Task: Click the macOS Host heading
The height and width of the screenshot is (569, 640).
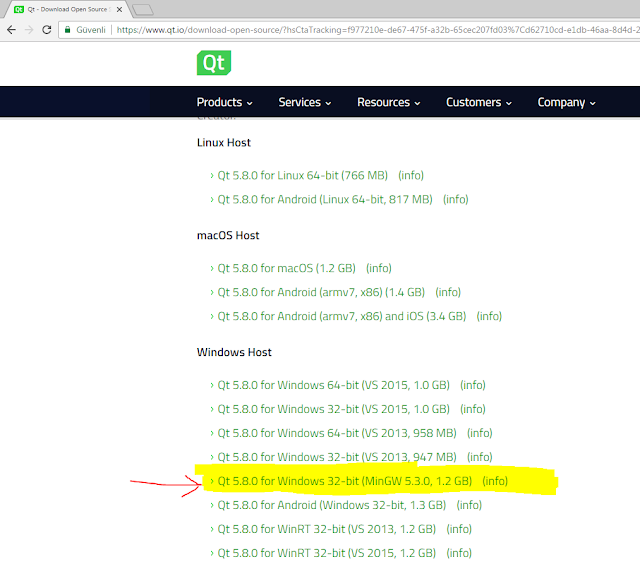Action: 228,236
